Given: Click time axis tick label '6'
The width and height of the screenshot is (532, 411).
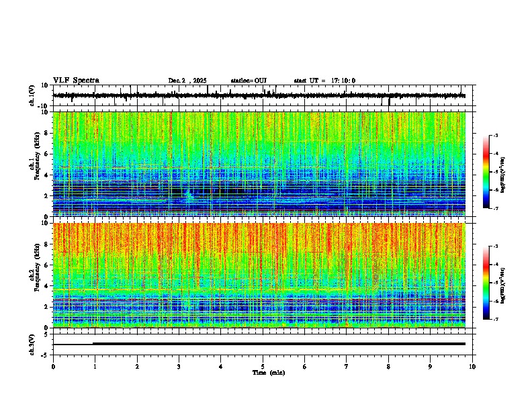Looking at the screenshot, I should [305, 367].
